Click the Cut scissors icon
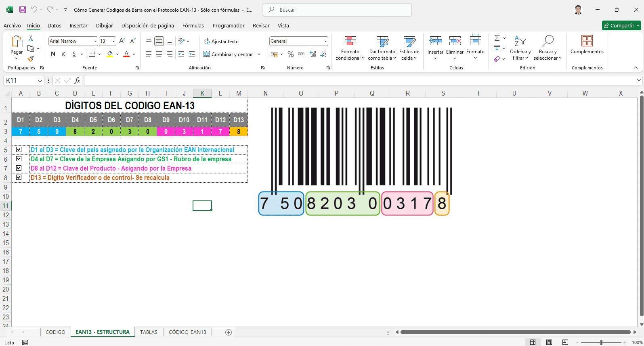This screenshot has height=346, width=644. 31,38
